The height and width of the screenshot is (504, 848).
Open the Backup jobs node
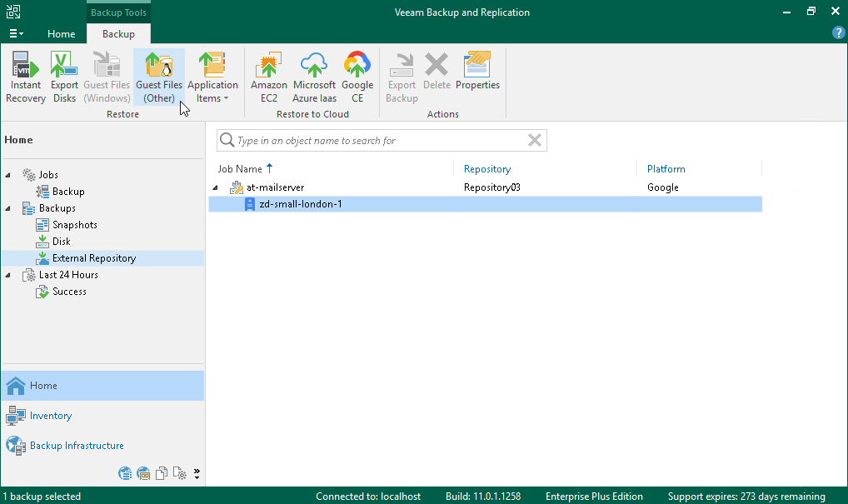click(x=68, y=192)
